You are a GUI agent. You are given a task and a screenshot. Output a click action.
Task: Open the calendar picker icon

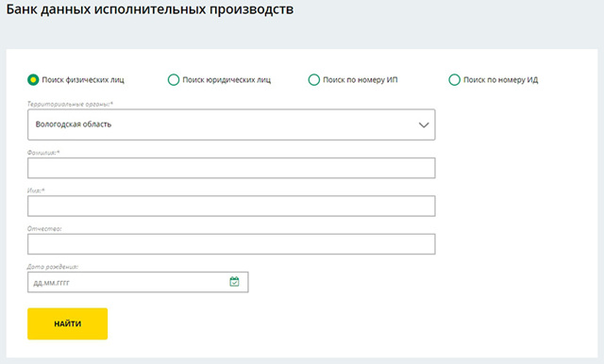pos(234,282)
